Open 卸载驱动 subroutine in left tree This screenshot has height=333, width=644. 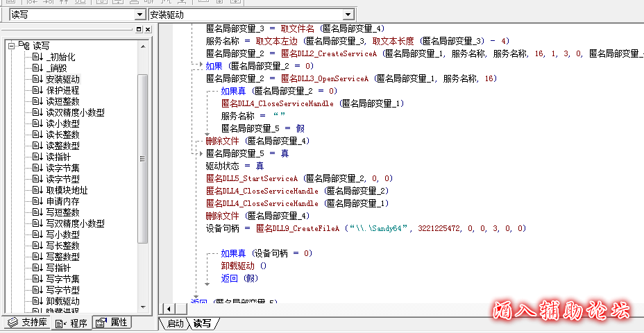[x=62, y=301]
